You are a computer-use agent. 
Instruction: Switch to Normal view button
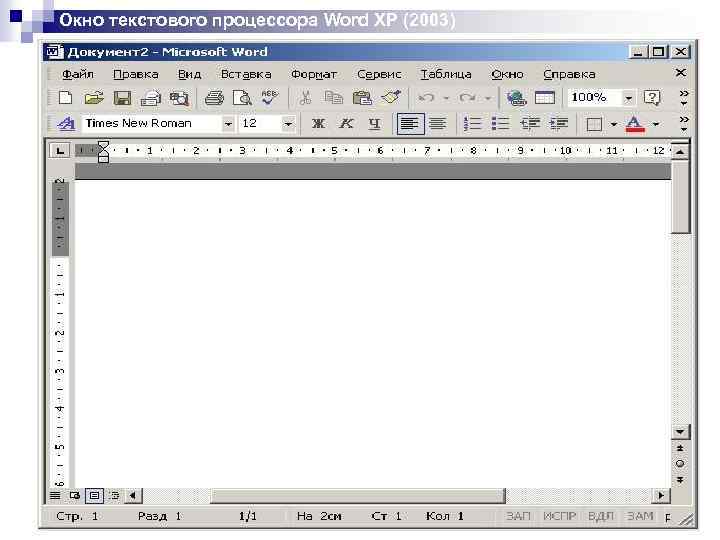coord(55,495)
